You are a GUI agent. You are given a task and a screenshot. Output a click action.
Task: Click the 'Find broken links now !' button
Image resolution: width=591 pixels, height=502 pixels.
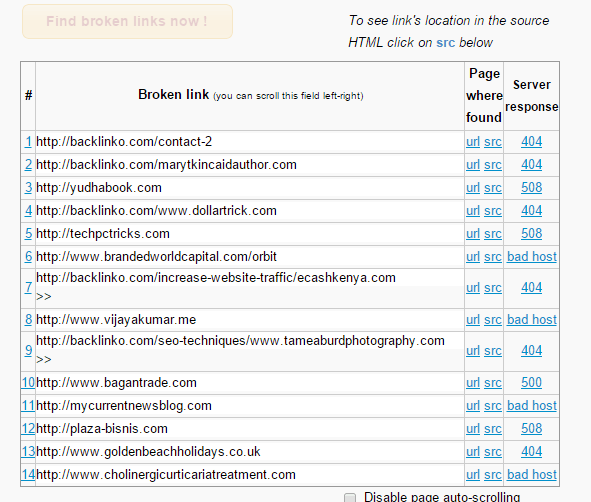pyautogui.click(x=127, y=21)
